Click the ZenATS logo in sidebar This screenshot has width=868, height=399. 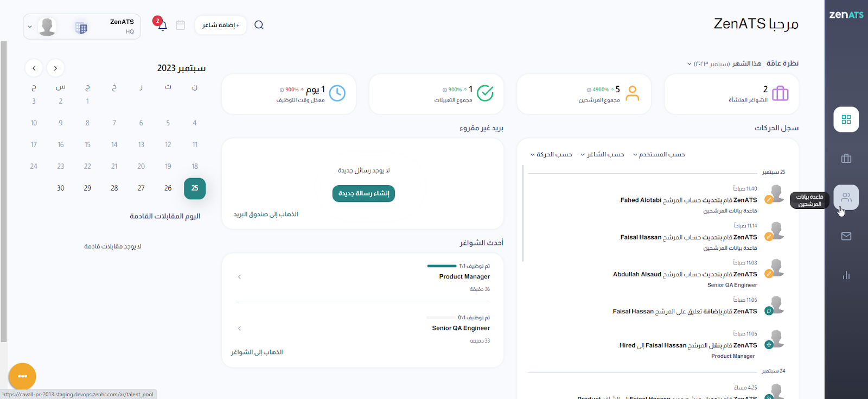(x=846, y=15)
